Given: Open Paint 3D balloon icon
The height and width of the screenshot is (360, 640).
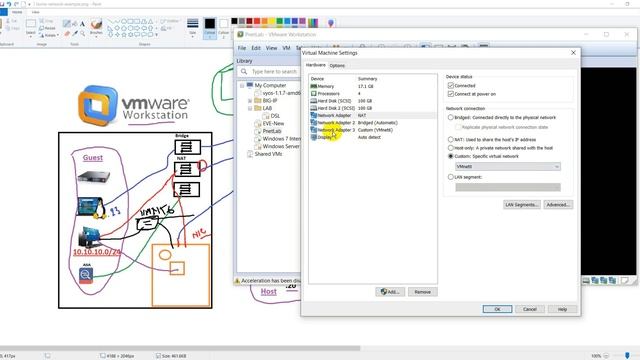Looking at the screenshot, I should 331,23.
